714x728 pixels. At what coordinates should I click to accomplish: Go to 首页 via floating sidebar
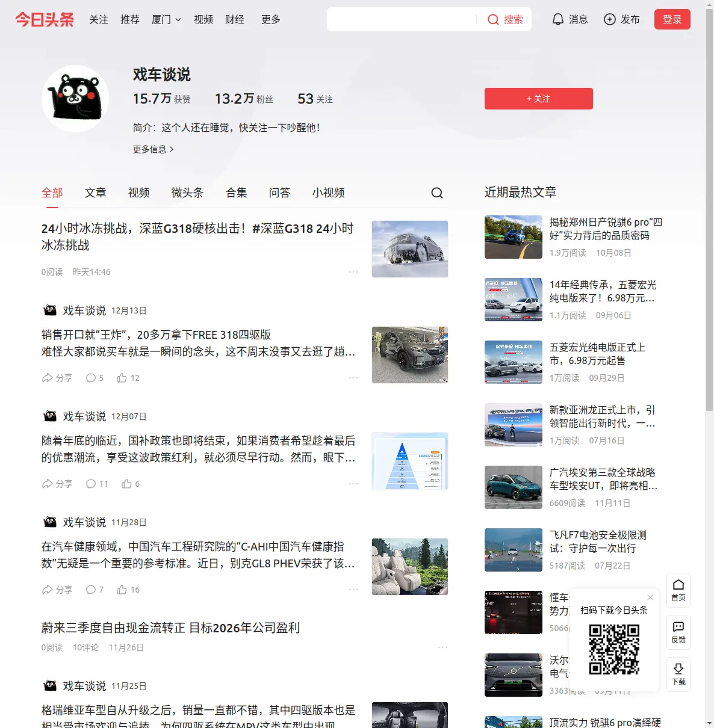(x=678, y=590)
